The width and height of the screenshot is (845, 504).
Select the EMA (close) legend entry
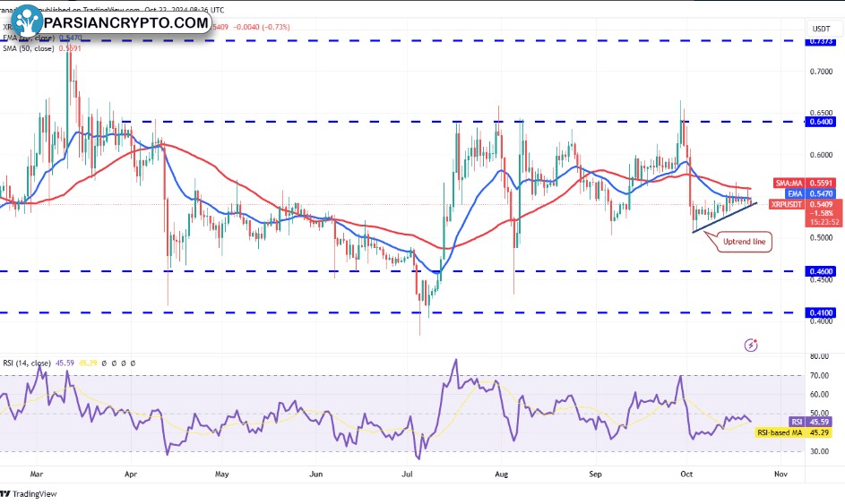coord(28,38)
